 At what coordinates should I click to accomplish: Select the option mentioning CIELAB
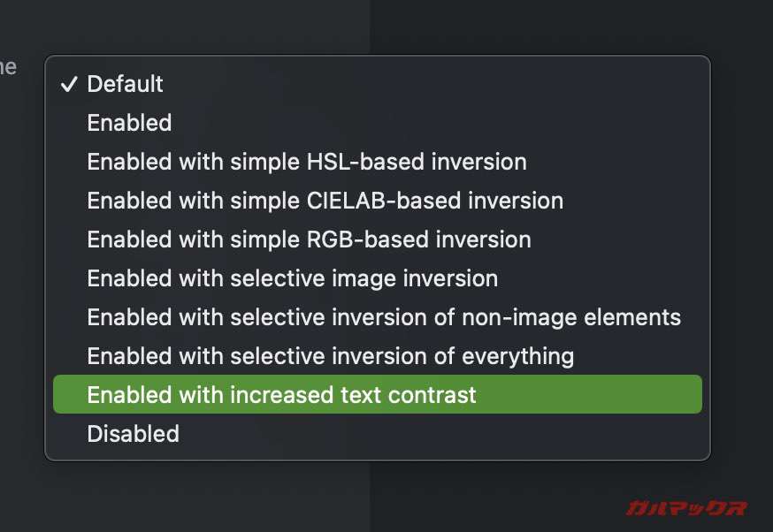point(325,201)
